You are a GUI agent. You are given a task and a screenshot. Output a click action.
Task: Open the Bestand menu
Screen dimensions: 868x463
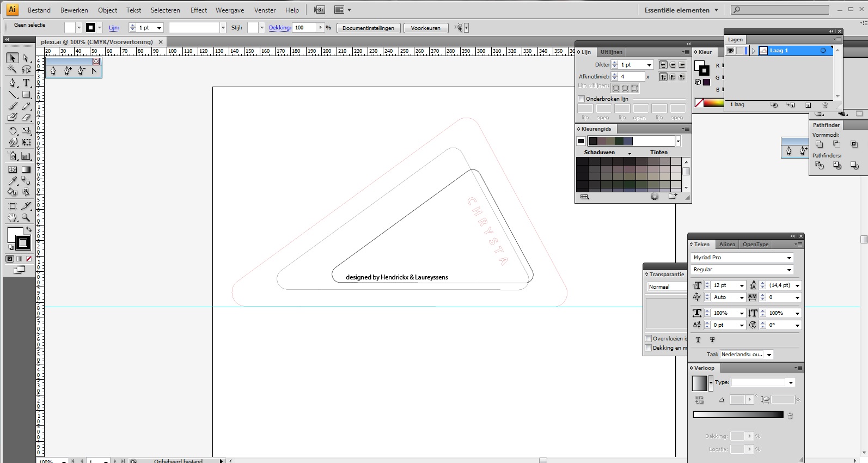(39, 10)
